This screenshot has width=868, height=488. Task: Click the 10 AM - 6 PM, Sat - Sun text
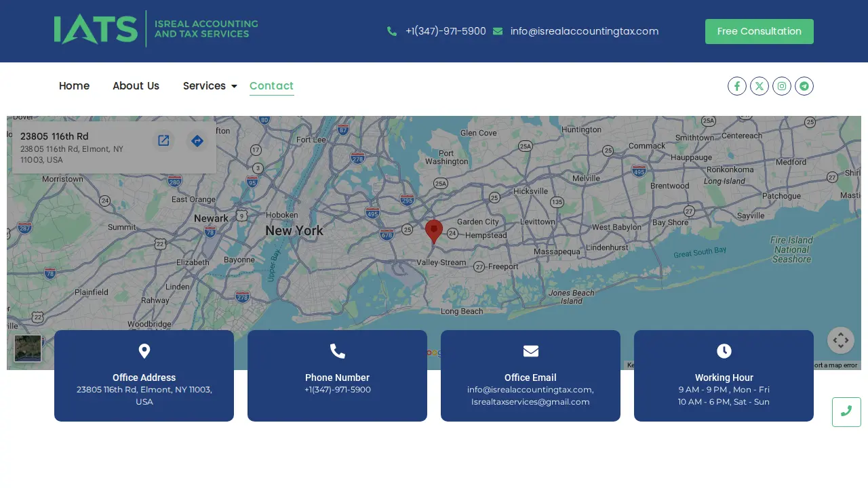pos(724,402)
